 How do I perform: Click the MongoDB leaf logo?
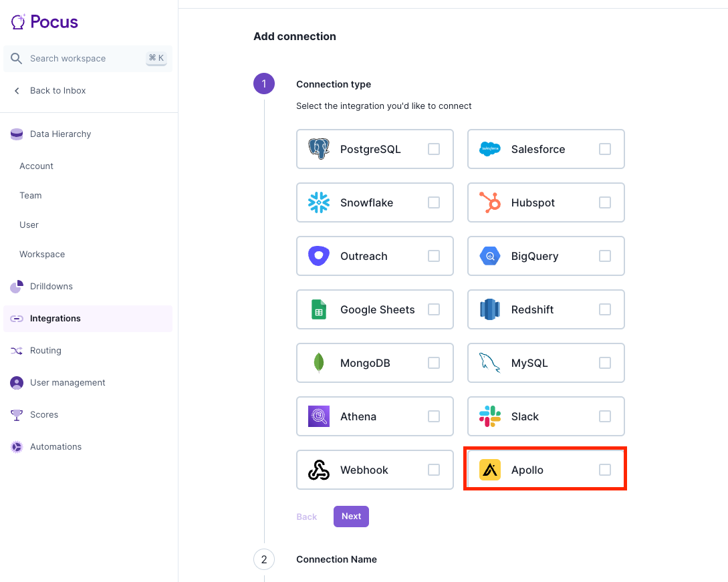click(319, 363)
